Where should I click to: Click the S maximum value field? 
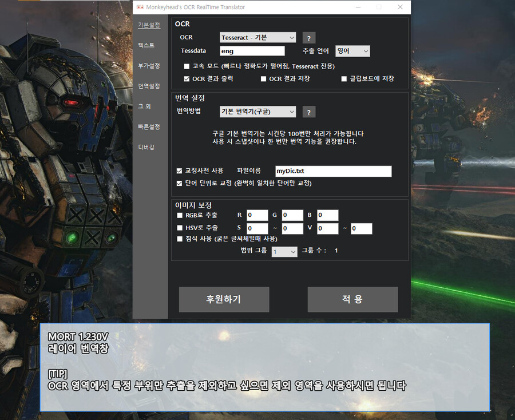[x=292, y=228]
